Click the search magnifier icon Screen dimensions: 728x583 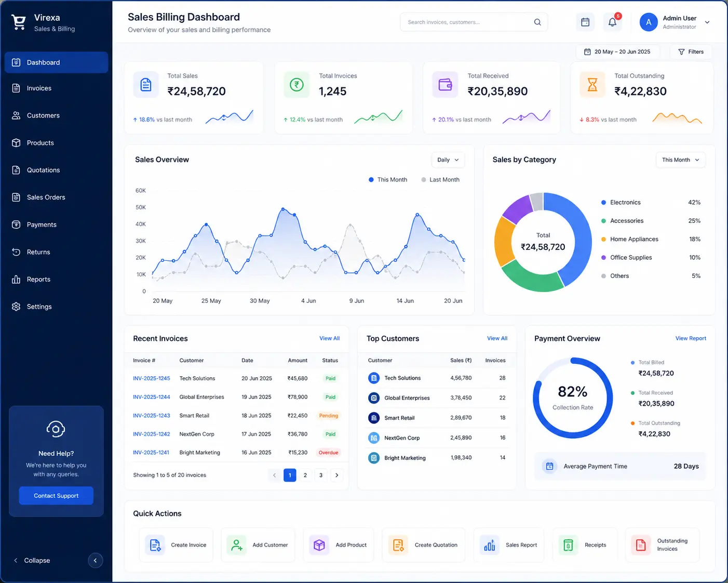click(x=537, y=22)
